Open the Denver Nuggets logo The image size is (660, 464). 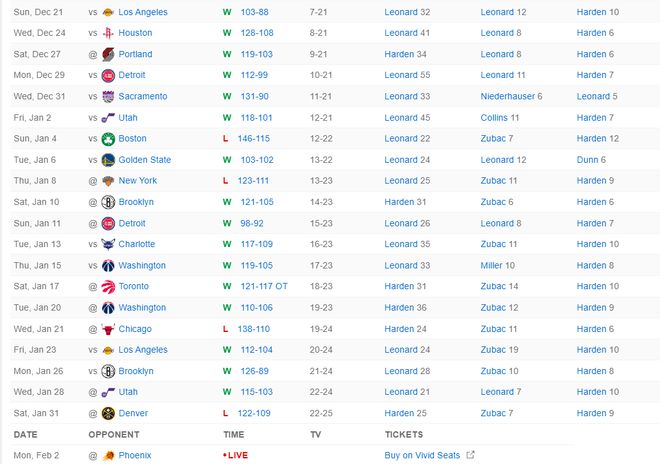(108, 413)
